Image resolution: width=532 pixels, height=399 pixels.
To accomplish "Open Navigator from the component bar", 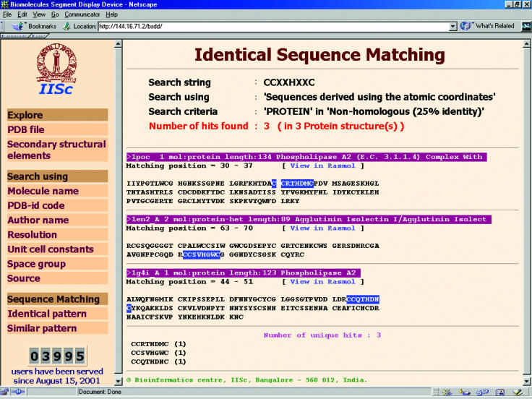I will 447,392.
